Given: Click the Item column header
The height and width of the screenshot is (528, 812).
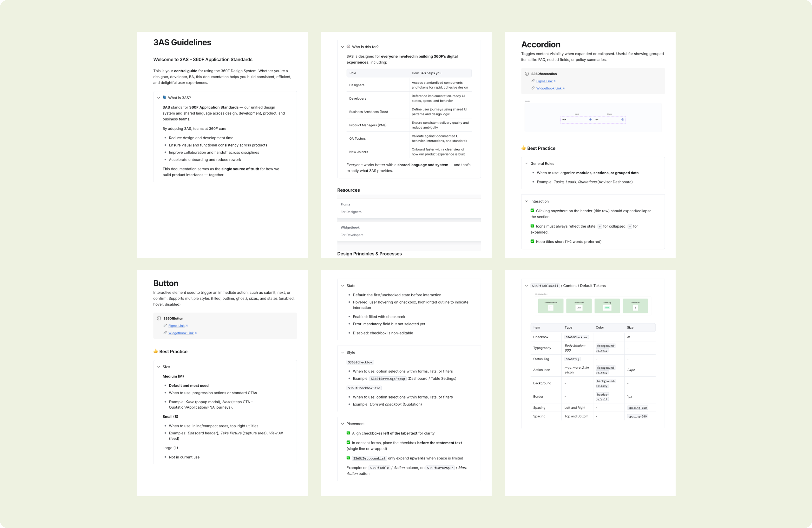Looking at the screenshot, I should click(x=537, y=327).
